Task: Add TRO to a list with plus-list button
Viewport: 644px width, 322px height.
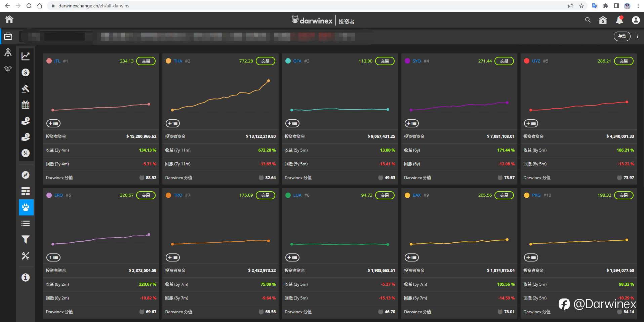Action: click(173, 257)
